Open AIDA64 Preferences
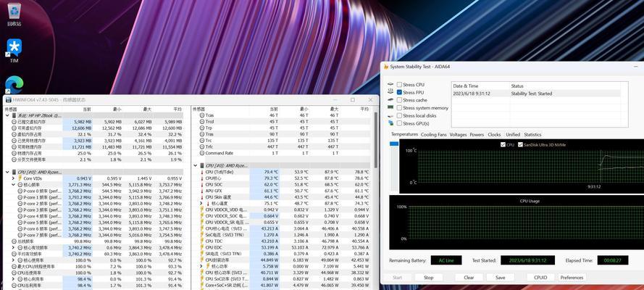 [572, 277]
